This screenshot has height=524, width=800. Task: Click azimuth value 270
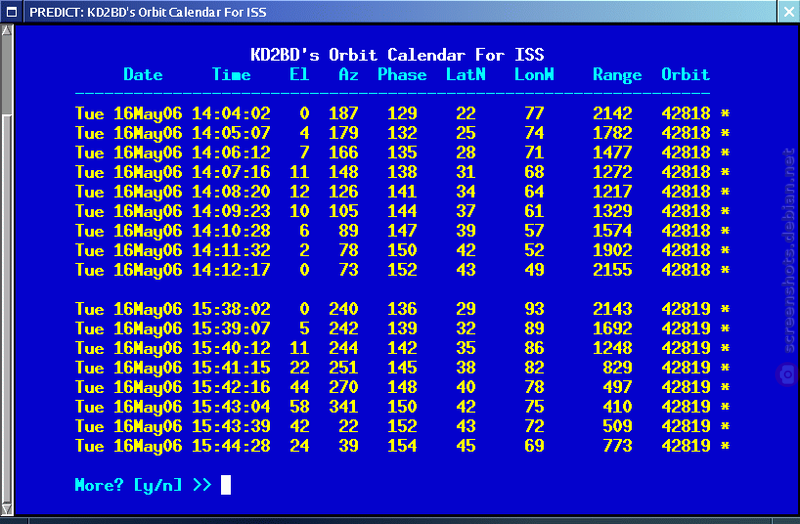click(343, 387)
